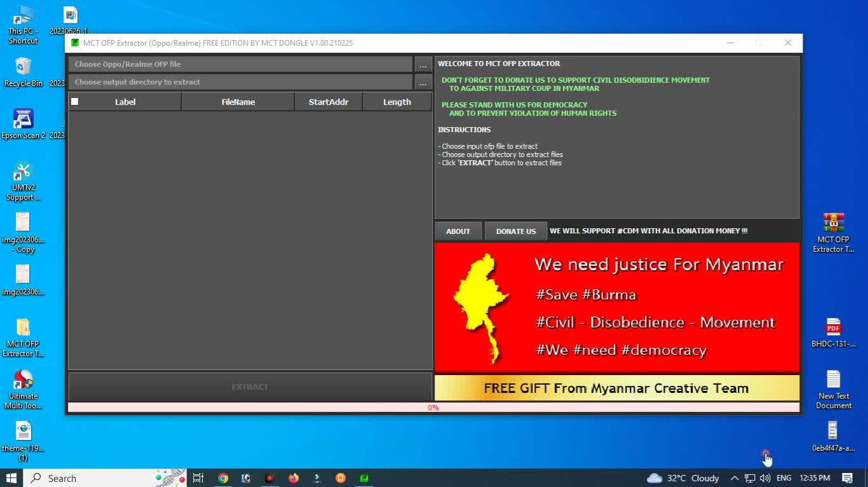The width and height of the screenshot is (868, 487).
Task: Open Ultimate Multi Tool desktop shortcut
Action: 23,390
